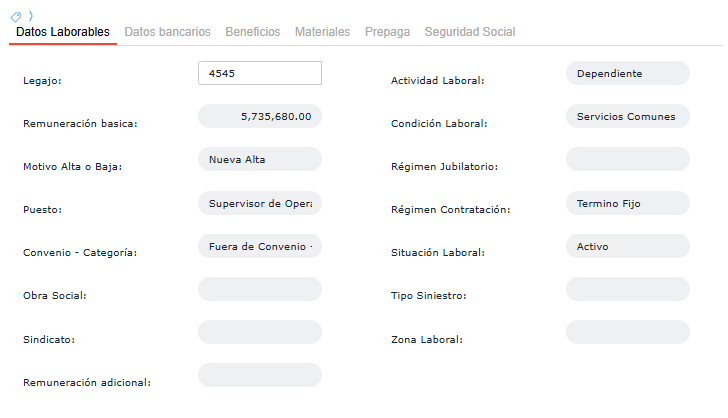
Task: Show the Seguridad Social tab
Action: (x=470, y=32)
